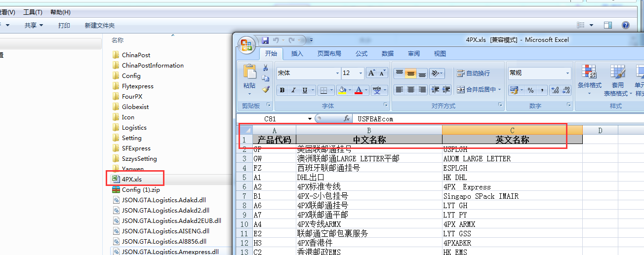Open the 宋体 font name dropdown
Image resolution: width=644 pixels, height=255 pixels.
pos(338,73)
